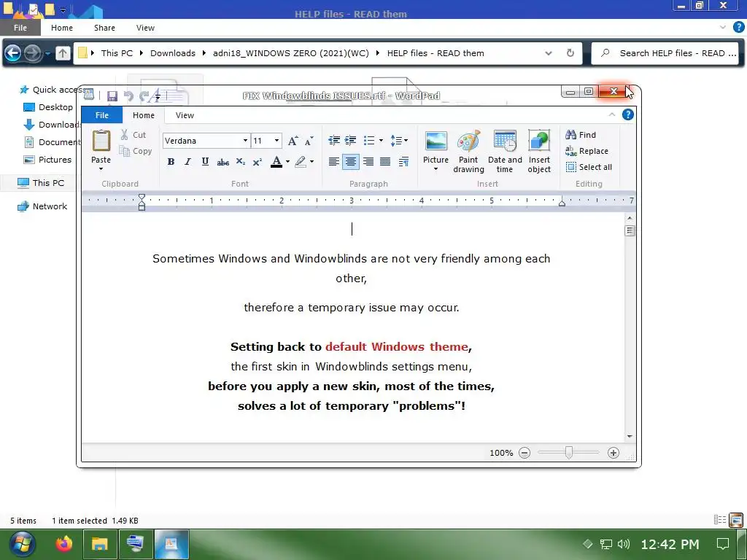The width and height of the screenshot is (747, 560).
Task: Click the Undo icon in WordPad title bar
Action: coord(128,96)
